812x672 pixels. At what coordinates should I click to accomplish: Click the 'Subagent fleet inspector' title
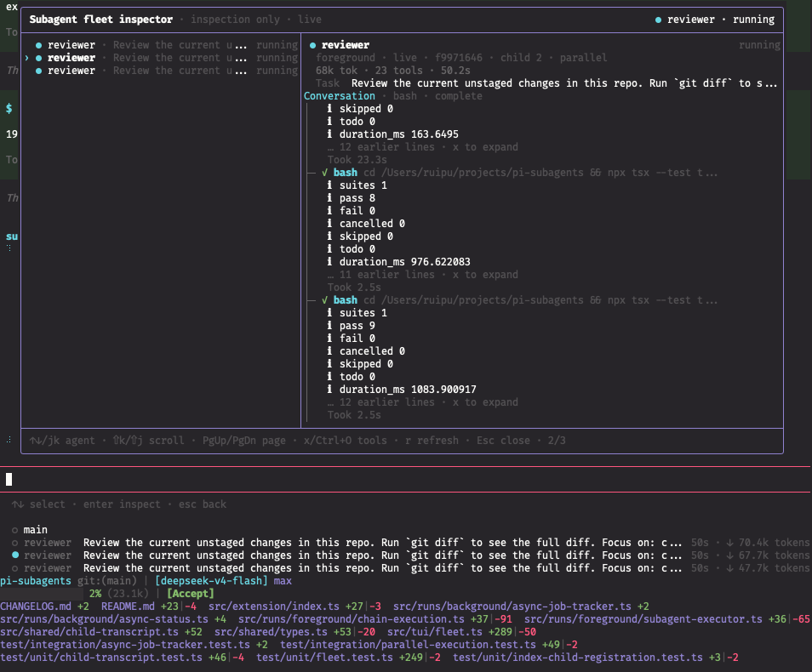pyautogui.click(x=101, y=20)
